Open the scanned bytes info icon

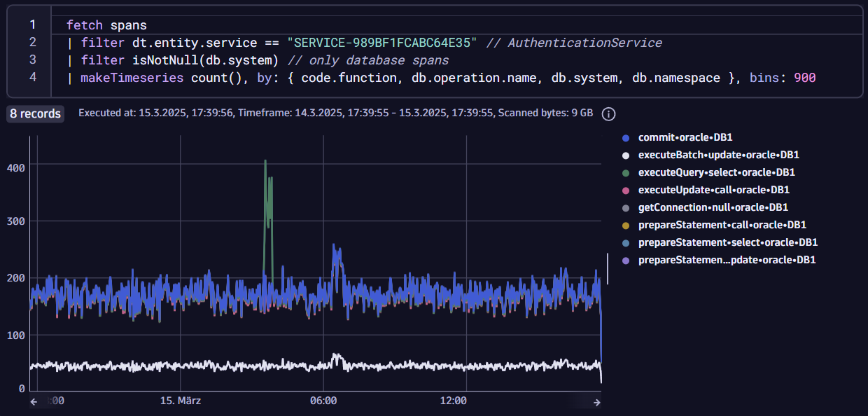608,114
